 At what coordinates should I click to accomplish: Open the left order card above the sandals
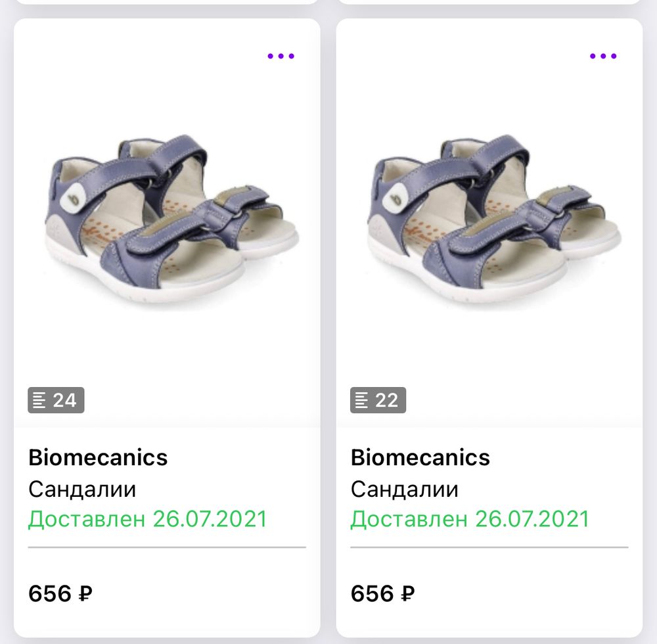pyautogui.click(x=167, y=2)
